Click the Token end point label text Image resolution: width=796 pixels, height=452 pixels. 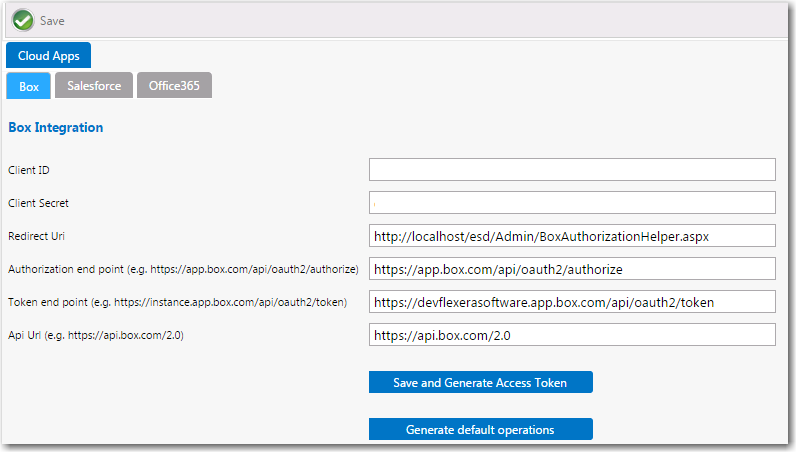coord(177,302)
